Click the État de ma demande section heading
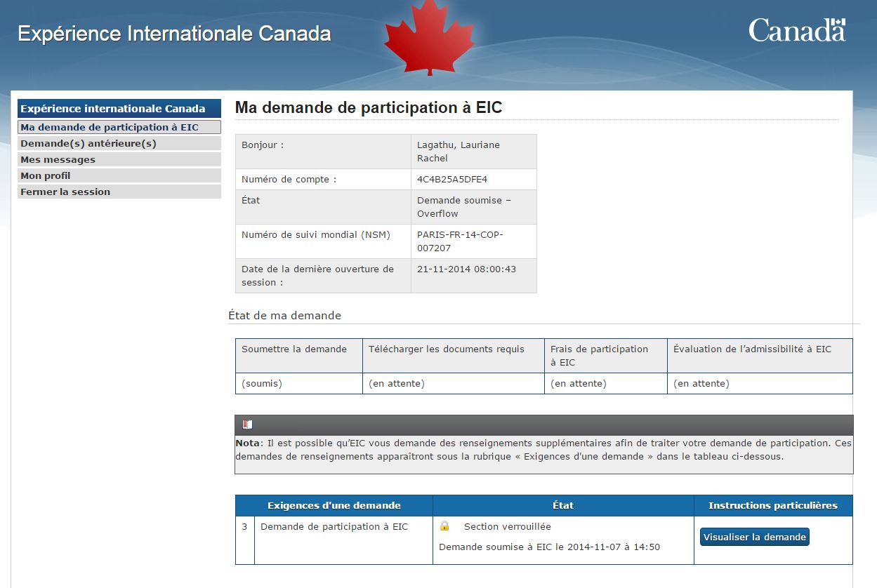The width and height of the screenshot is (877, 588). 284,316
